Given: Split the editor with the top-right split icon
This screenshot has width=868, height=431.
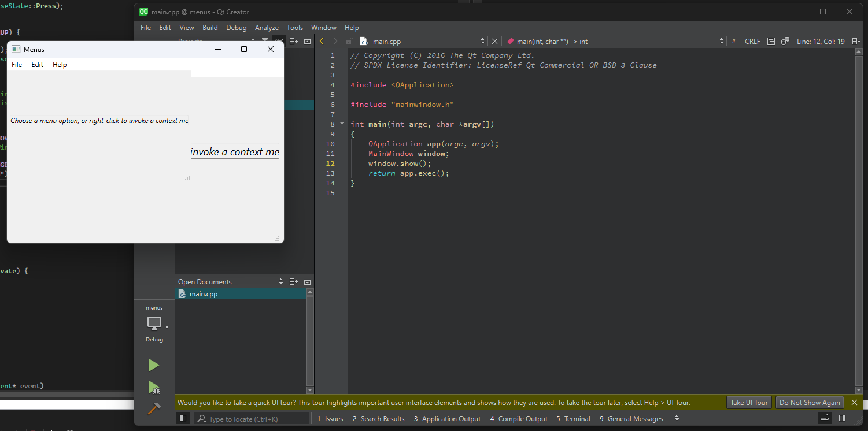Looking at the screenshot, I should tap(855, 41).
